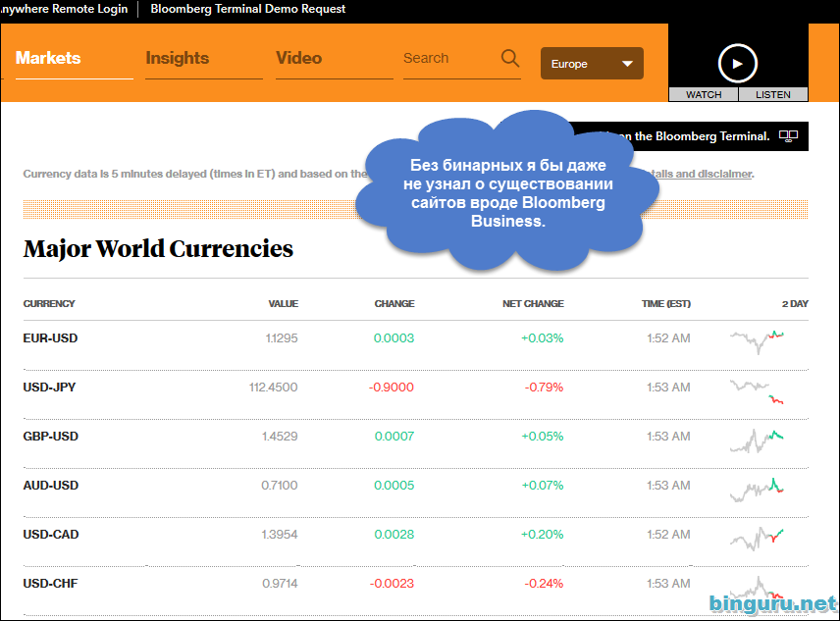Click the LISTEN button
Screen dimensions: 840x621
point(773,94)
